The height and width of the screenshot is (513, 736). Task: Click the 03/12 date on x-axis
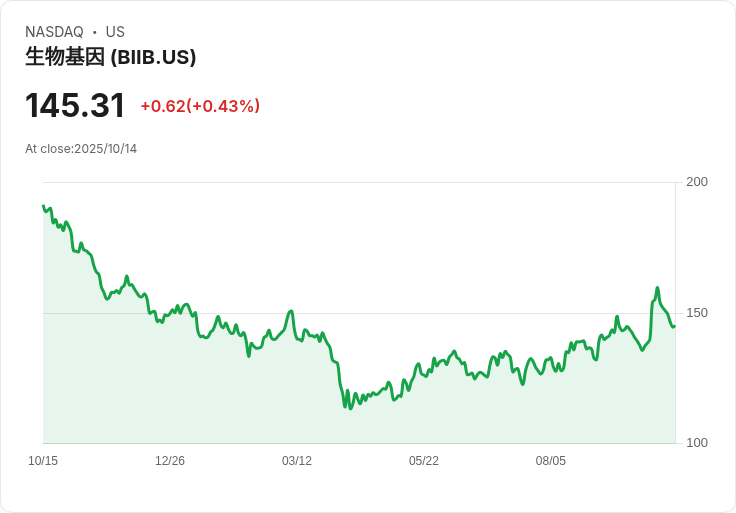click(x=297, y=461)
